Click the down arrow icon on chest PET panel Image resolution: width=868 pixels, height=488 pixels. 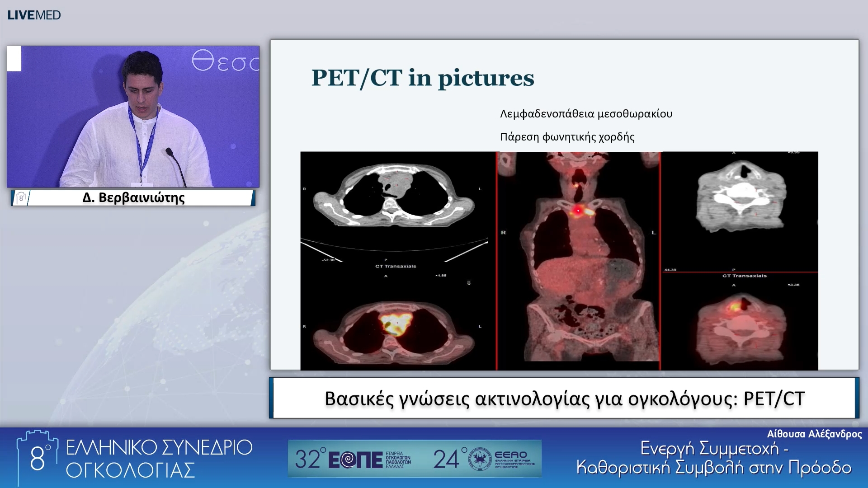[x=469, y=283]
